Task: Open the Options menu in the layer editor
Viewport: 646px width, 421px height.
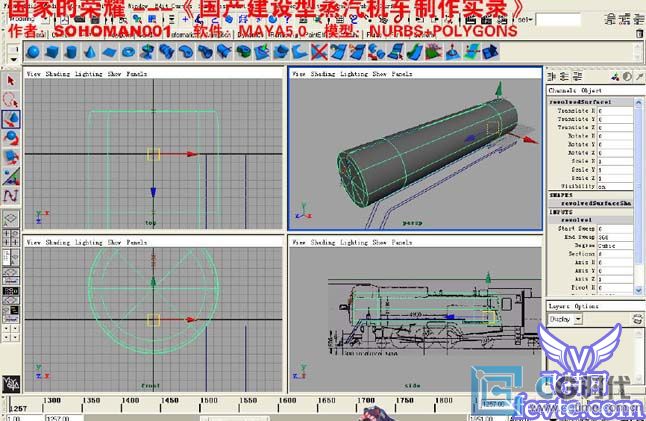Action: 586,306
